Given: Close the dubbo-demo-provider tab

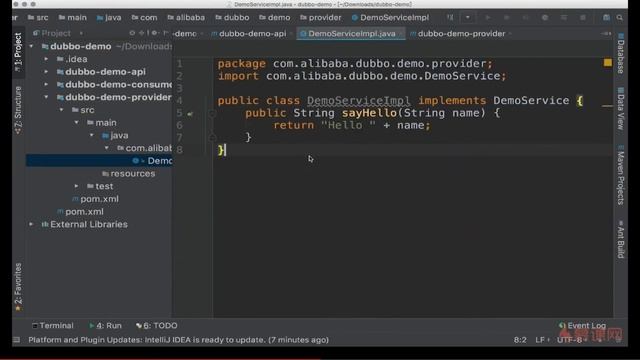Looking at the screenshot, I should click(x=510, y=34).
